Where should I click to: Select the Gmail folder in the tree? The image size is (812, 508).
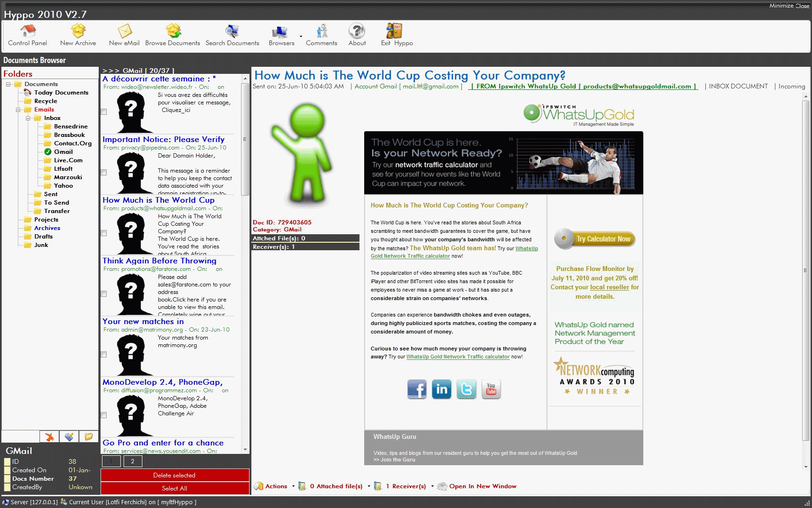click(x=63, y=152)
